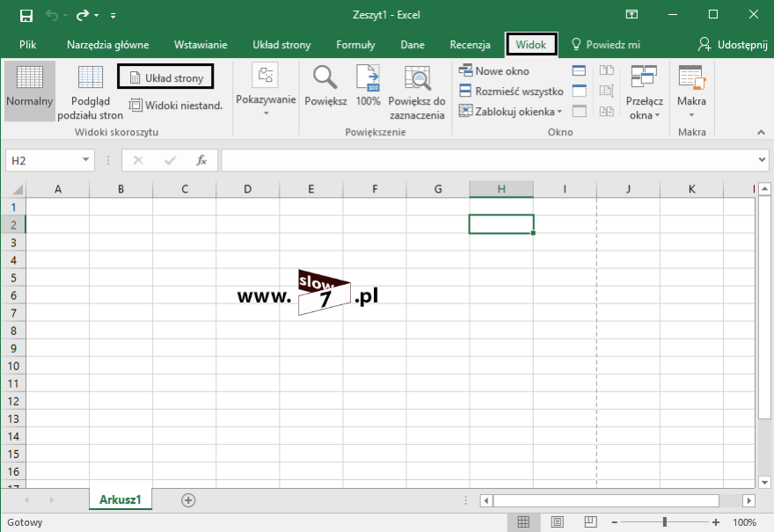Click the zoom slider handle in the status bar
Image resolution: width=774 pixels, height=532 pixels.
click(x=665, y=521)
